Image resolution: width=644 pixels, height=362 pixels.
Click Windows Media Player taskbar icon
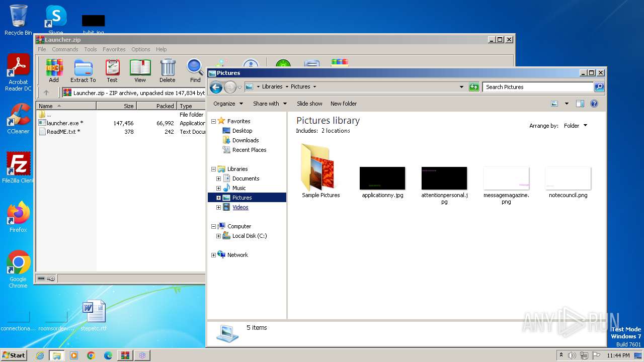(x=74, y=355)
